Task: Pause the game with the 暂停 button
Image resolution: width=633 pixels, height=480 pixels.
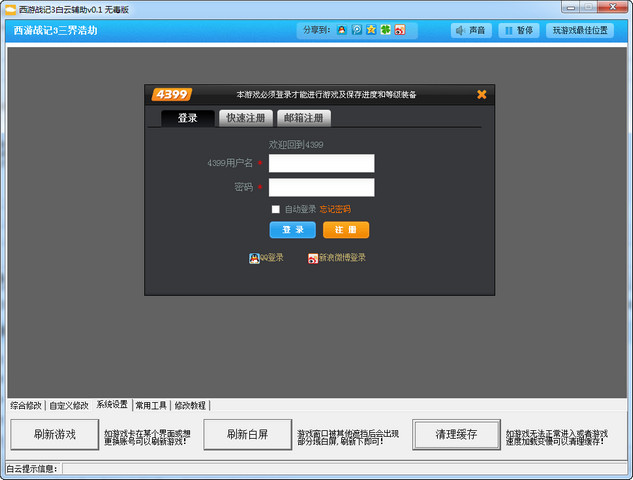Action: click(517, 30)
